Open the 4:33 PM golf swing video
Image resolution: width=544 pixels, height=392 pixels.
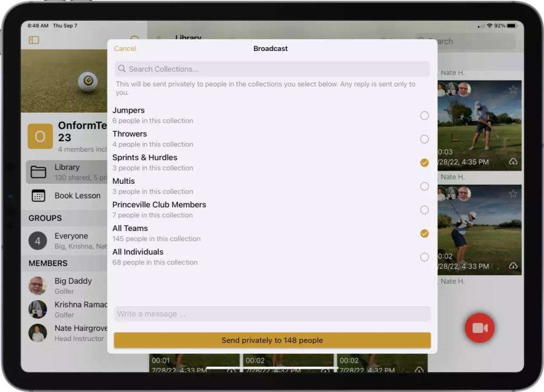click(480, 230)
